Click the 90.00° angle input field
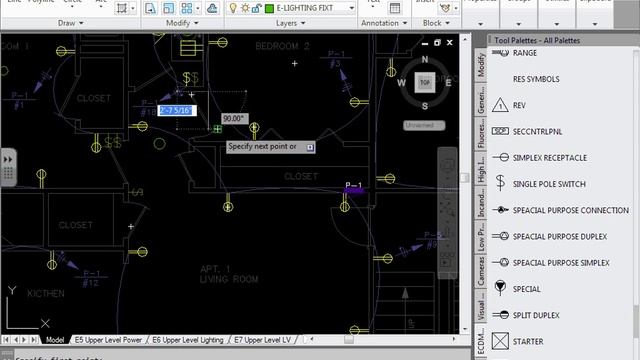Image resolution: width=640 pixels, height=360 pixels. 234,118
